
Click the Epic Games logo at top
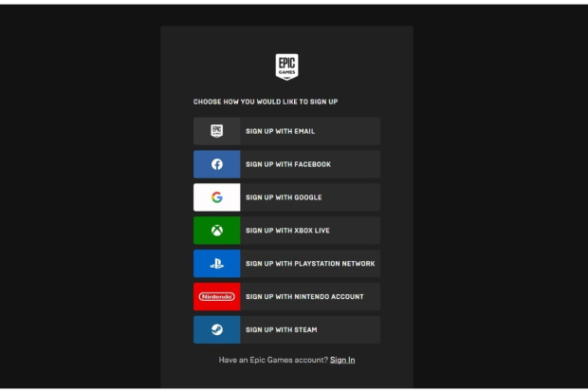point(286,66)
